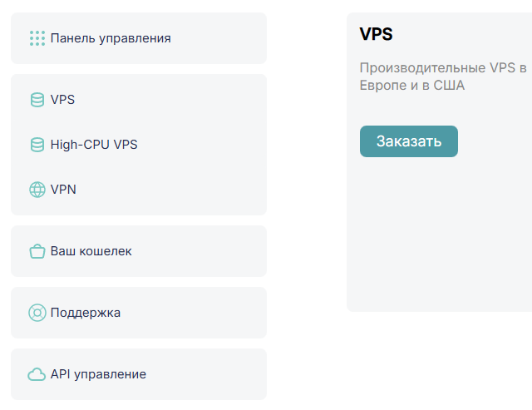Click the dotted grid icon for Панель управления
The width and height of the screenshot is (532, 410).
[x=37, y=37]
